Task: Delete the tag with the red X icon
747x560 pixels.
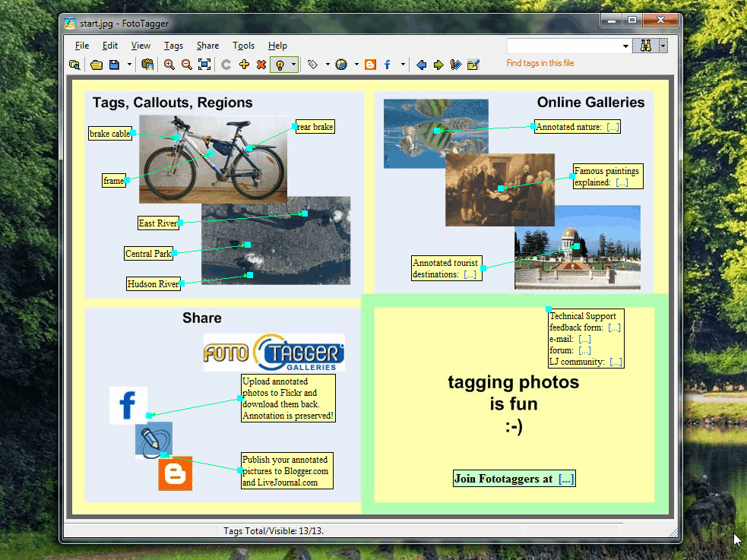Action: (261, 65)
